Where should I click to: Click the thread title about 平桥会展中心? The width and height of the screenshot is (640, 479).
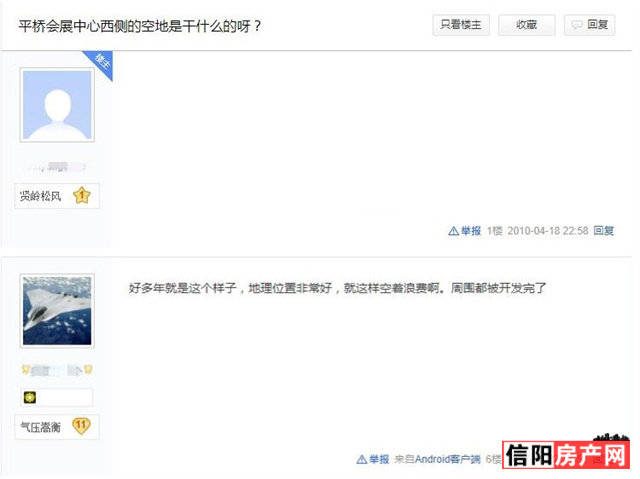tap(140, 26)
